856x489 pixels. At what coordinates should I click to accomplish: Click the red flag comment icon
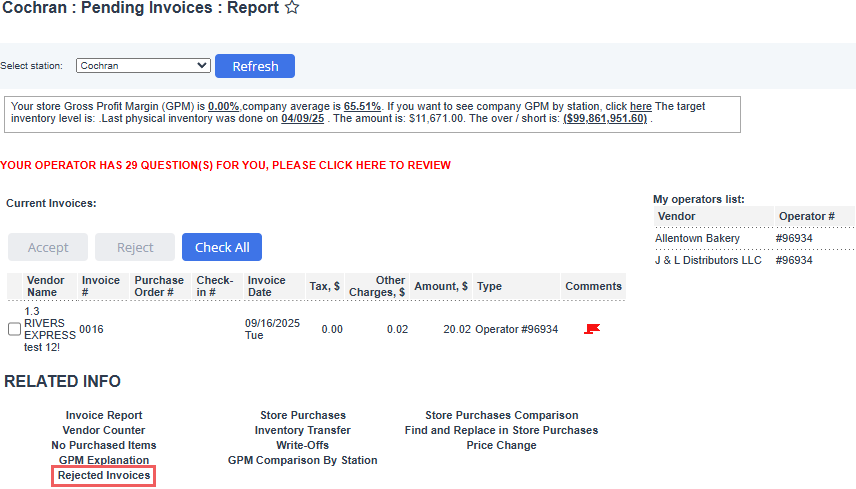coord(592,329)
